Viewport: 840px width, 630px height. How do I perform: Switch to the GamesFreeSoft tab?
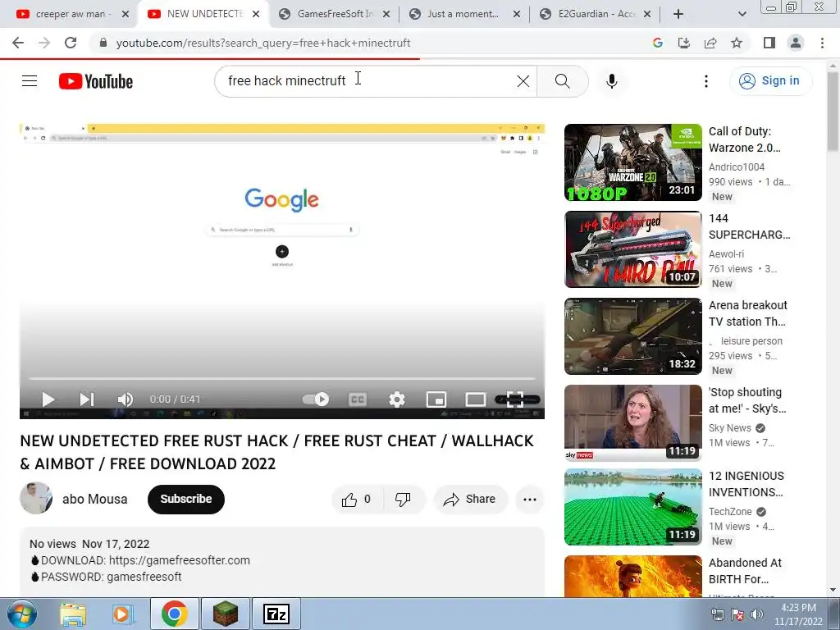[x=335, y=14]
